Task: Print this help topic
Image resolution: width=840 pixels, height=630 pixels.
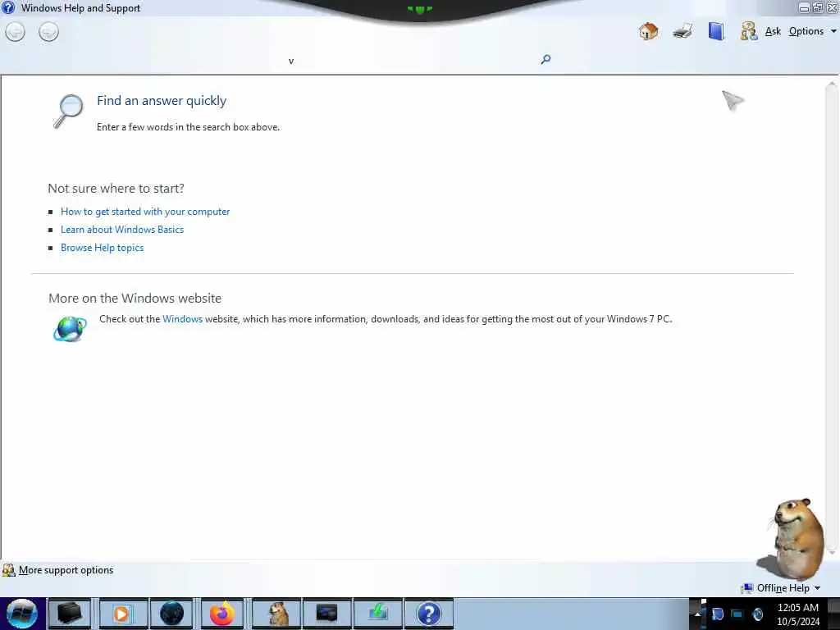Action: (x=682, y=31)
